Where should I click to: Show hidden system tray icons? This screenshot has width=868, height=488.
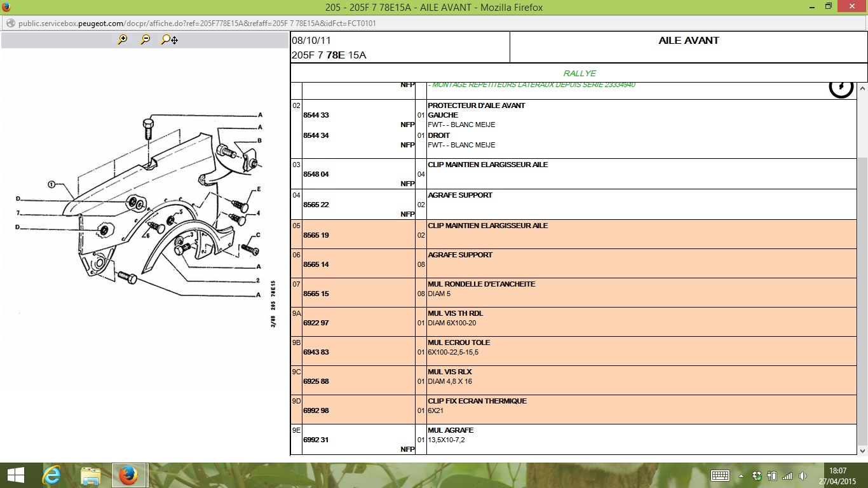tap(741, 476)
